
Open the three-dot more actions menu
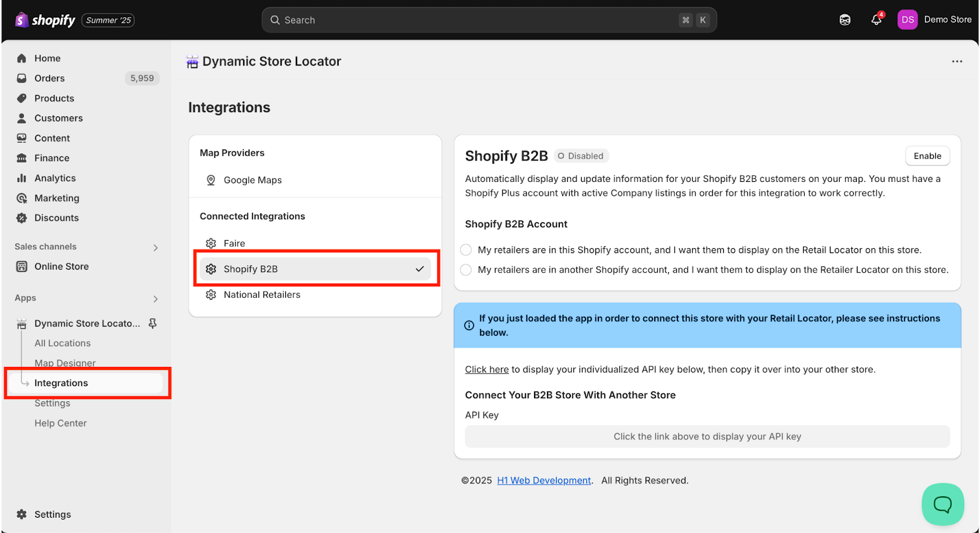click(957, 61)
